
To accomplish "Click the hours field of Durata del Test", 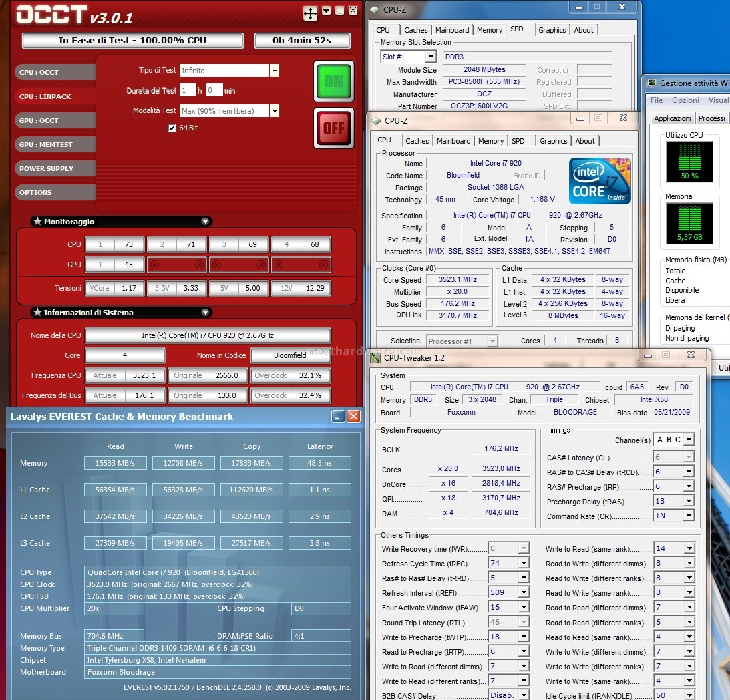I will [x=188, y=90].
